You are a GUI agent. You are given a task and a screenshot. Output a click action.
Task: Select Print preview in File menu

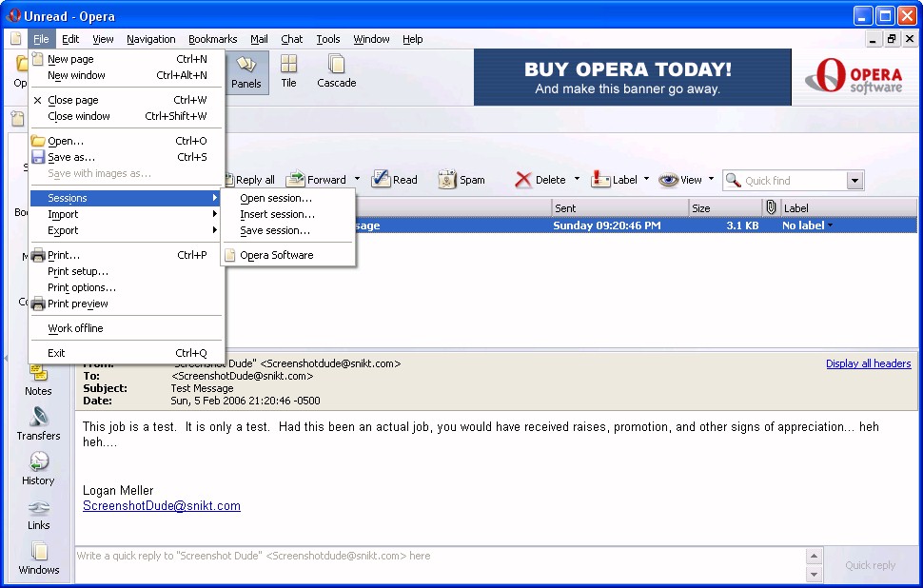tap(78, 304)
